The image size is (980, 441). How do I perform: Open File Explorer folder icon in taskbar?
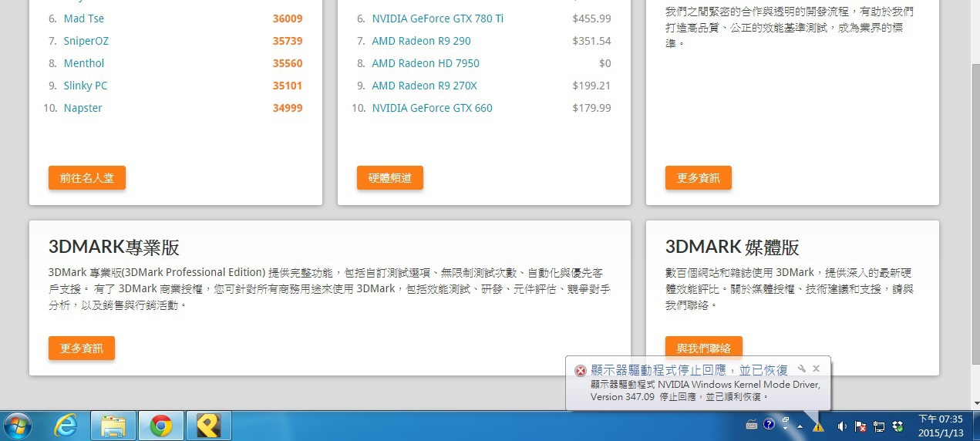tap(114, 426)
